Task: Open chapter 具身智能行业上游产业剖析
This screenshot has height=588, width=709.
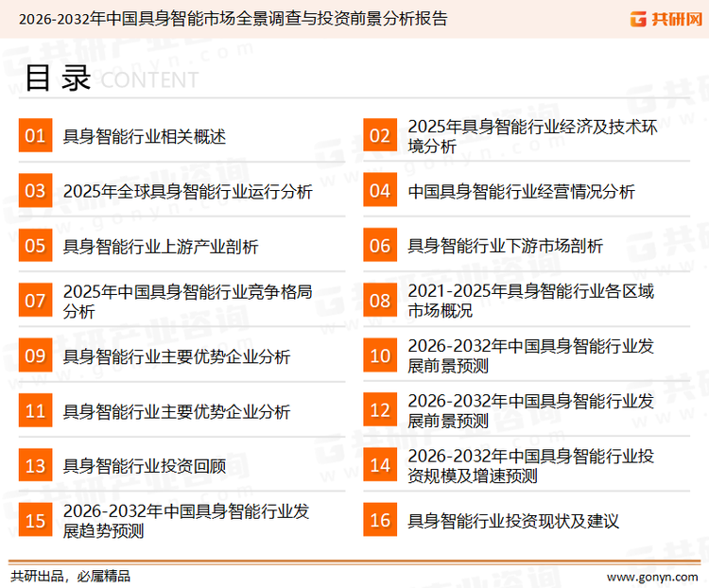Action: [x=161, y=247]
